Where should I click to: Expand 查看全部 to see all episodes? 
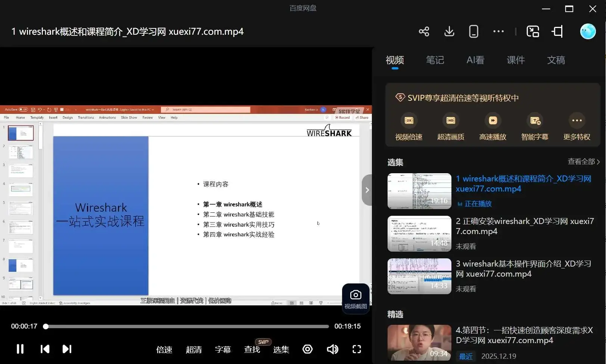(581, 161)
